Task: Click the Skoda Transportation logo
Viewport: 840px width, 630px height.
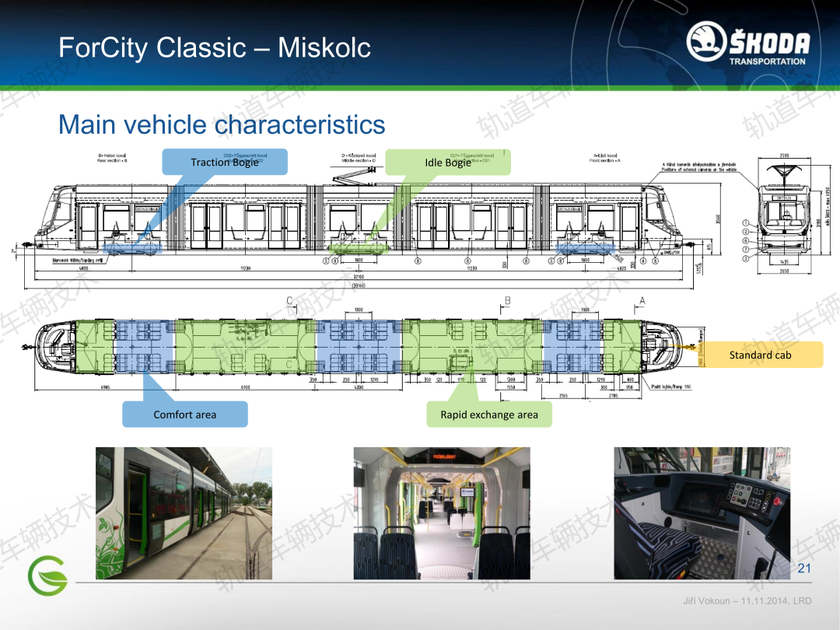Action: pos(748,43)
